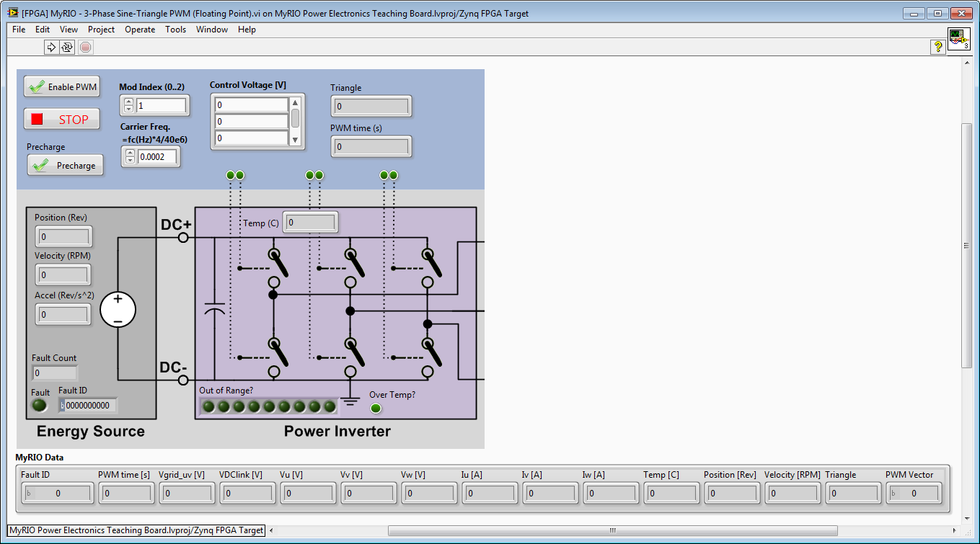Viewport: 980px width, 544px height.
Task: Click the upper-middle inverter switch symbol
Action: (x=353, y=267)
